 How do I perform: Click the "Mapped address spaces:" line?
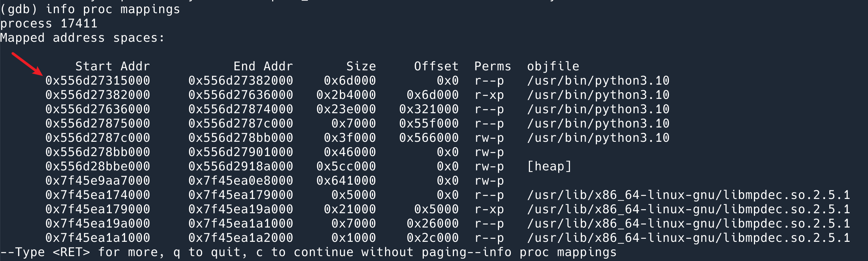click(x=82, y=38)
